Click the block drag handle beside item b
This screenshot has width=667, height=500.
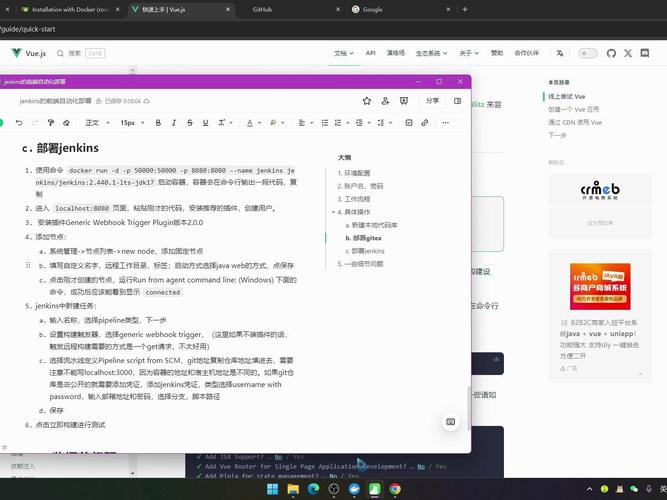point(28,265)
